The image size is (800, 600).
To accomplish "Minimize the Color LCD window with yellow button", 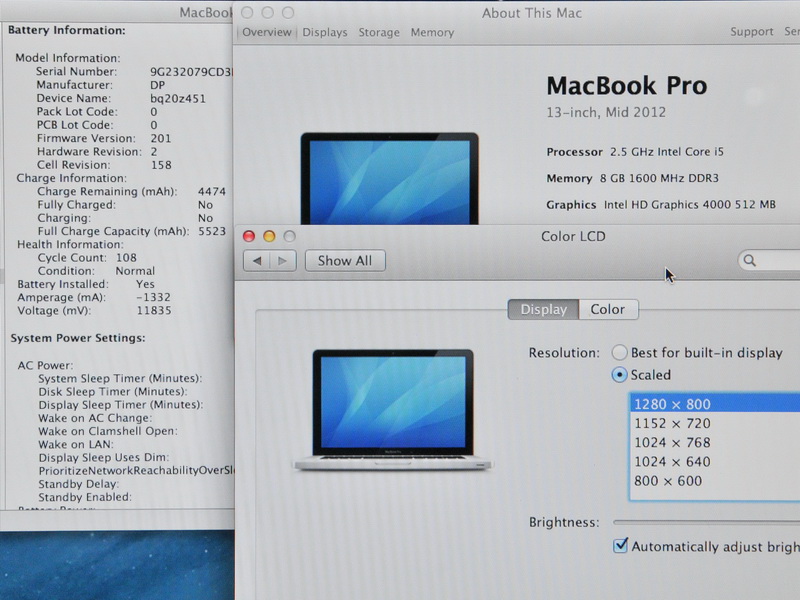I will 269,236.
